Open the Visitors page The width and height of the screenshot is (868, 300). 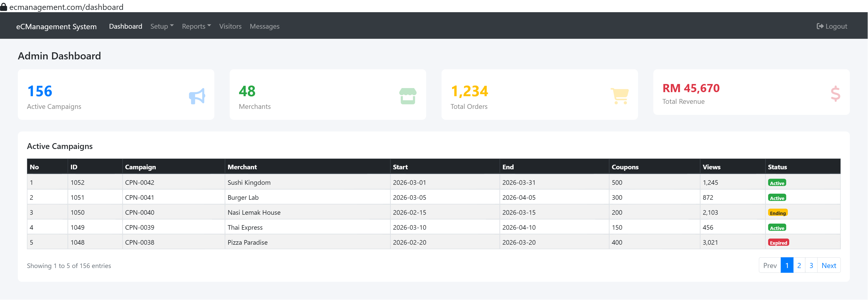[x=230, y=26]
